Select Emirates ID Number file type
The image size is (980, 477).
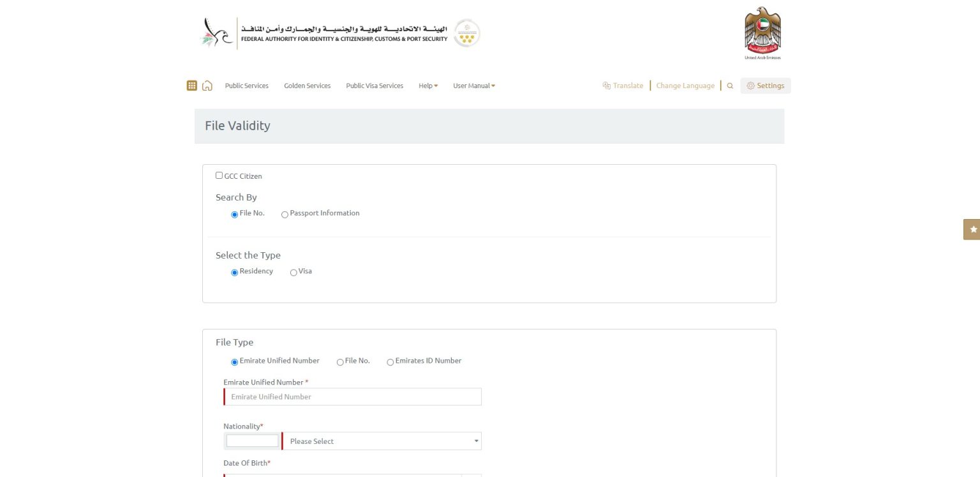(x=390, y=362)
